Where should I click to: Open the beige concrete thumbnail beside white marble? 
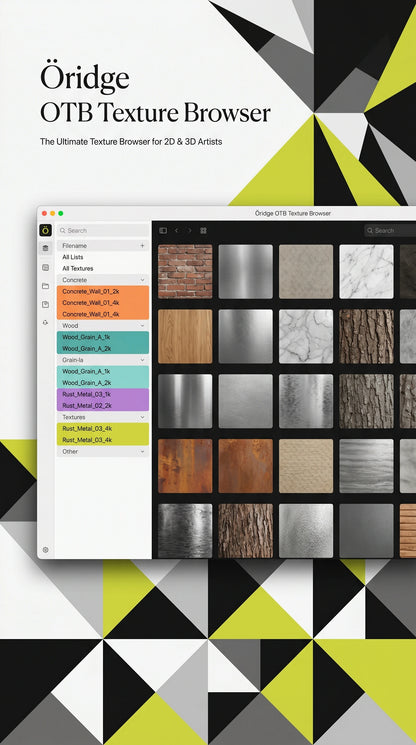(306, 271)
